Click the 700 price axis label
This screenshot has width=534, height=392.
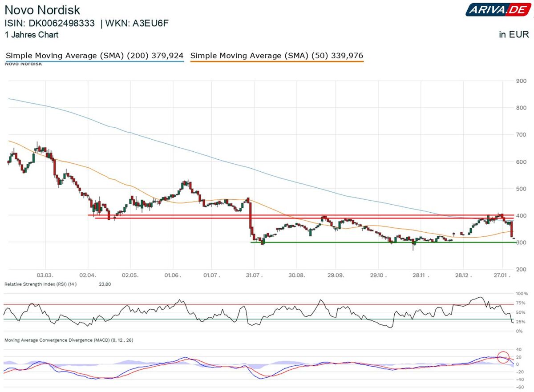521,134
